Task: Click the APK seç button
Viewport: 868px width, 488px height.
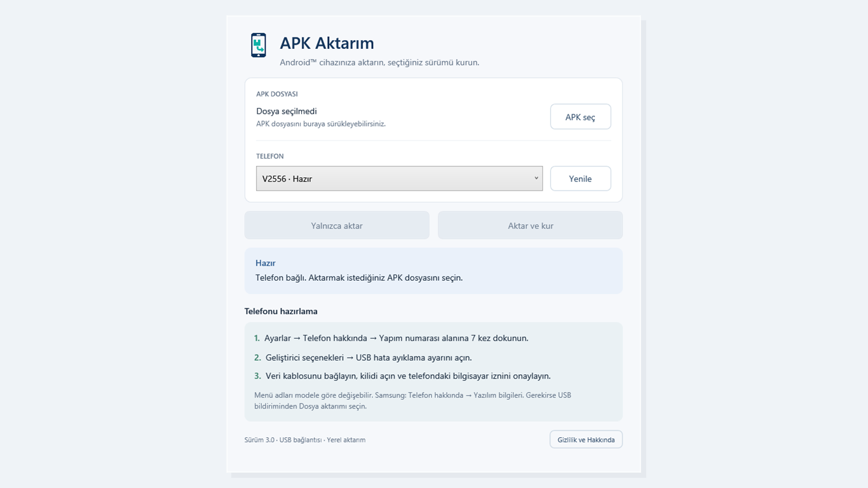Action: pyautogui.click(x=580, y=117)
